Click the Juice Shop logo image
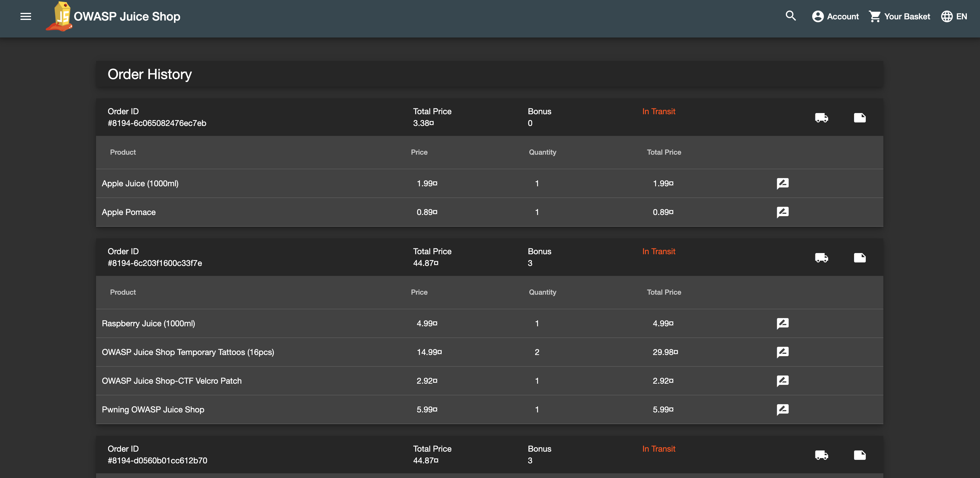The width and height of the screenshot is (980, 478). tap(59, 16)
